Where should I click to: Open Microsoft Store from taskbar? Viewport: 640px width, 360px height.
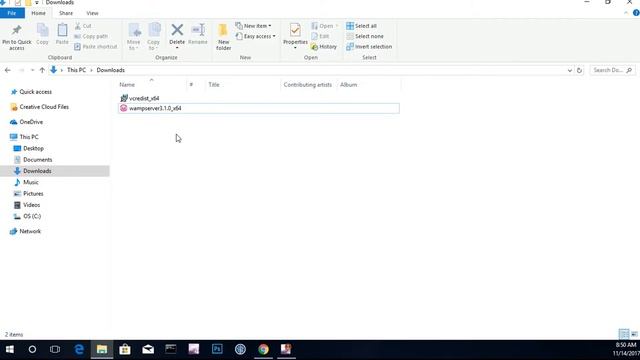(x=125, y=349)
